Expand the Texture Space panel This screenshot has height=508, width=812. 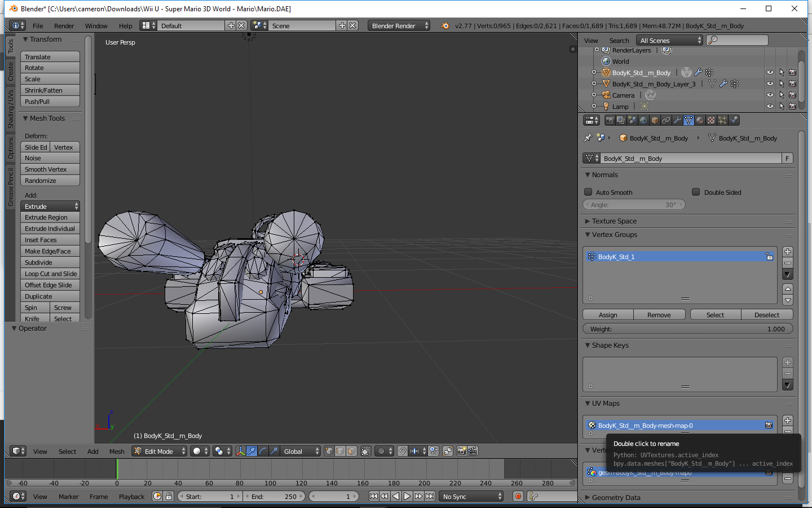click(614, 221)
